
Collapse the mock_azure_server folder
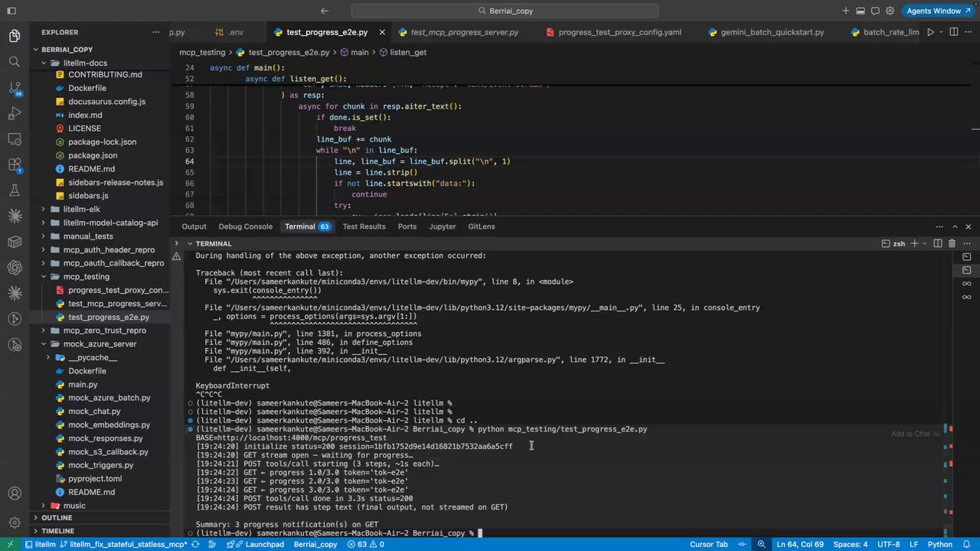coord(44,344)
